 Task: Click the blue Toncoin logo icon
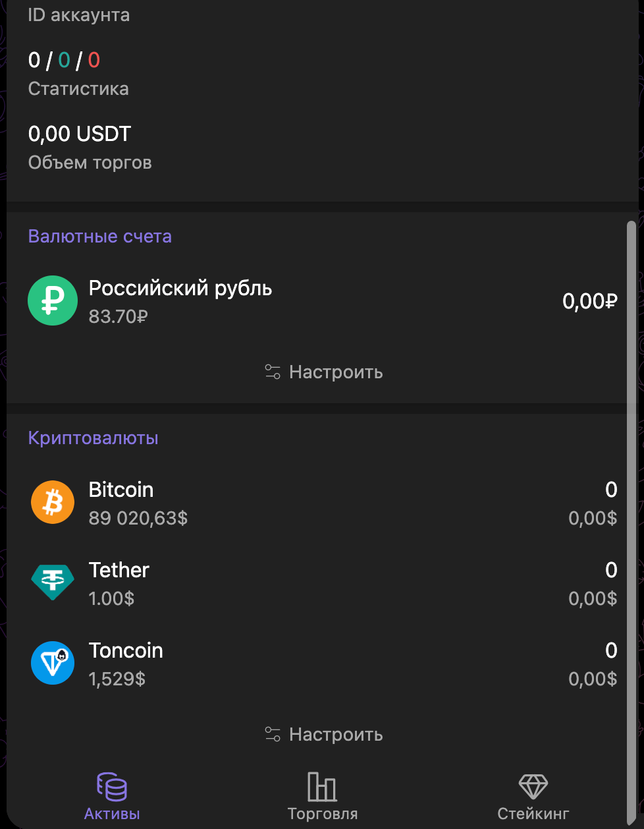(x=53, y=663)
